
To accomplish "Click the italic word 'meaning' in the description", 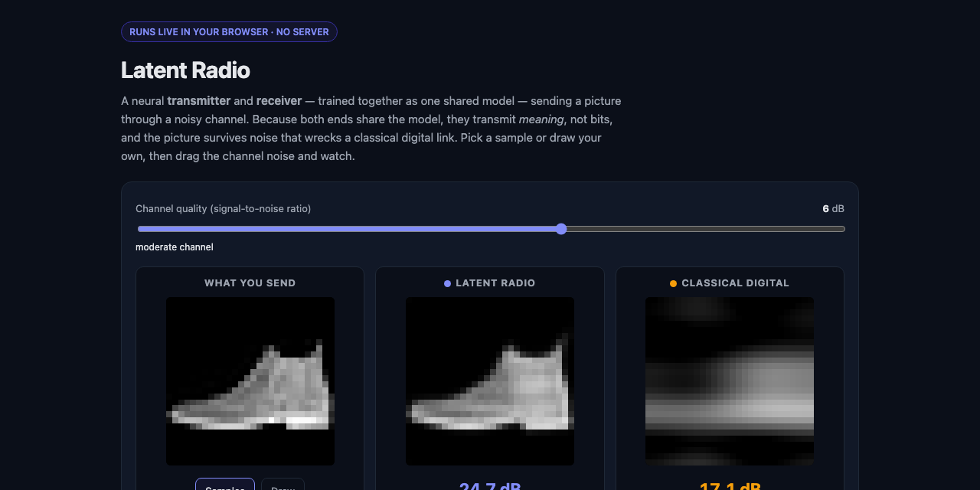I will tap(541, 119).
